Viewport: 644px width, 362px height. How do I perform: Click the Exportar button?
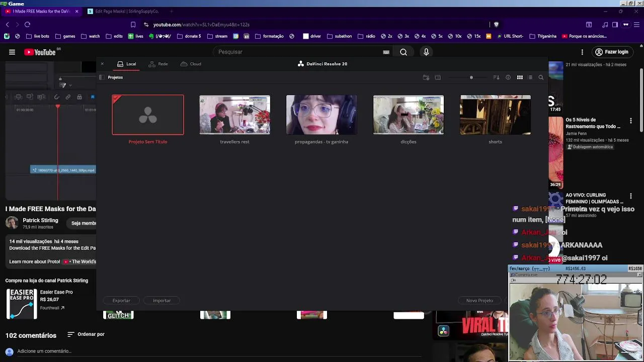[121, 301]
